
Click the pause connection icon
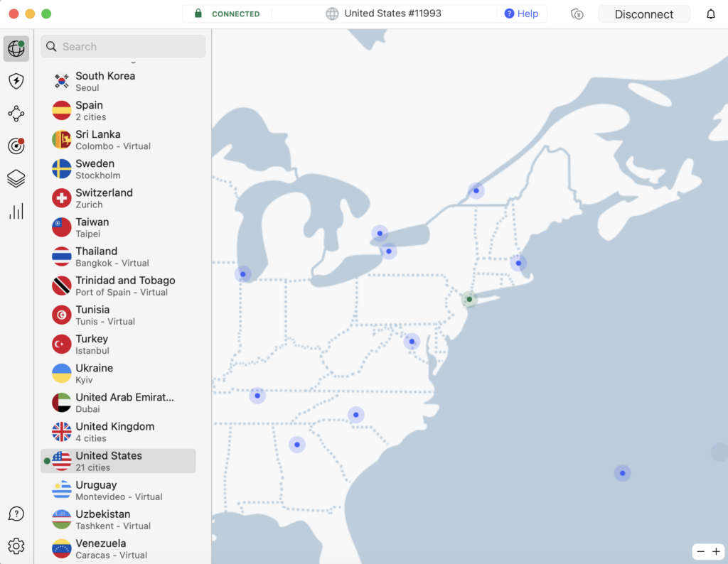(x=577, y=14)
